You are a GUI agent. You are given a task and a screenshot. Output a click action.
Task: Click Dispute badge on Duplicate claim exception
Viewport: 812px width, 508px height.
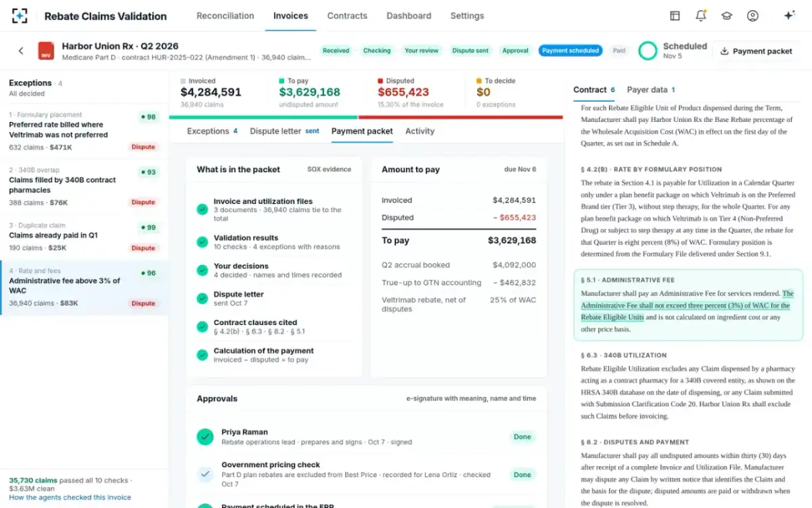tap(143, 248)
